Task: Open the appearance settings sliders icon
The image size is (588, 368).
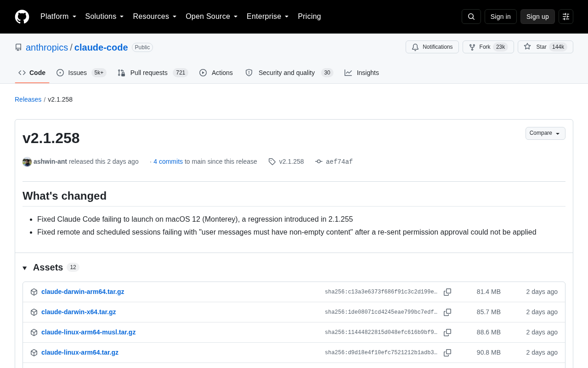Action: (x=566, y=17)
